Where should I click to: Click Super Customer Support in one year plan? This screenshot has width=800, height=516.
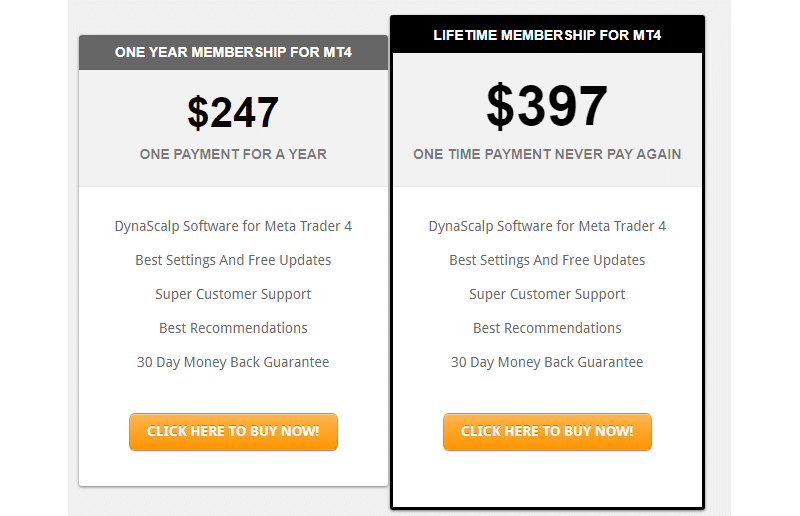[x=233, y=294]
